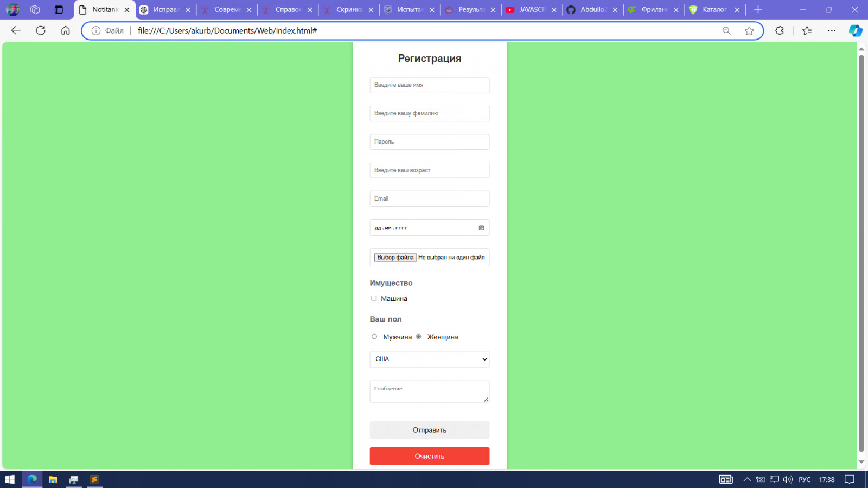Click the scrollbar down arrow
This screenshot has height=488, width=868.
click(861, 462)
